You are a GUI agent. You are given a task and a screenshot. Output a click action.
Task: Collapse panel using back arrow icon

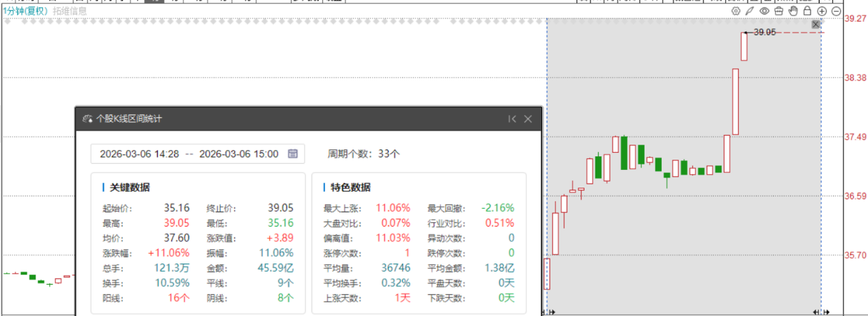click(x=512, y=119)
